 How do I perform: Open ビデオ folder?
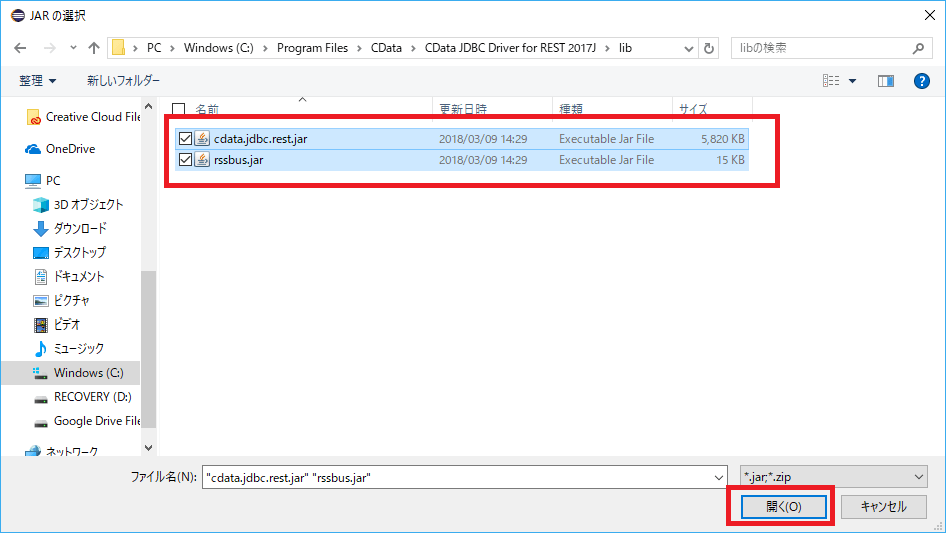pyautogui.click(x=56, y=325)
